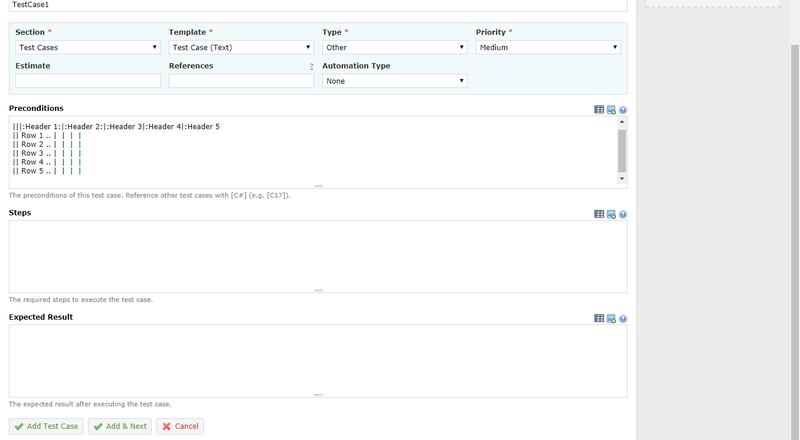Viewport: 800px width, 440px height.
Task: Add image icon in Preconditions toolbar
Action: point(611,110)
